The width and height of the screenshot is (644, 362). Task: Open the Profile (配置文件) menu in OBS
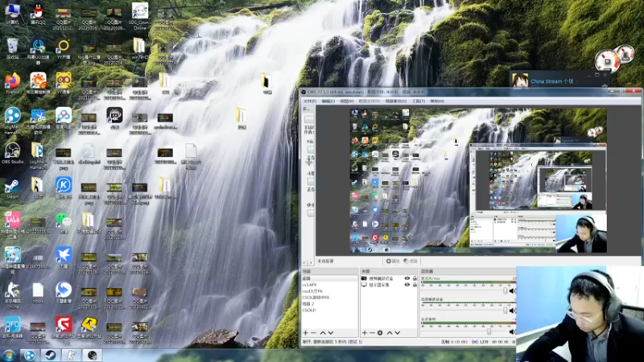(369, 101)
